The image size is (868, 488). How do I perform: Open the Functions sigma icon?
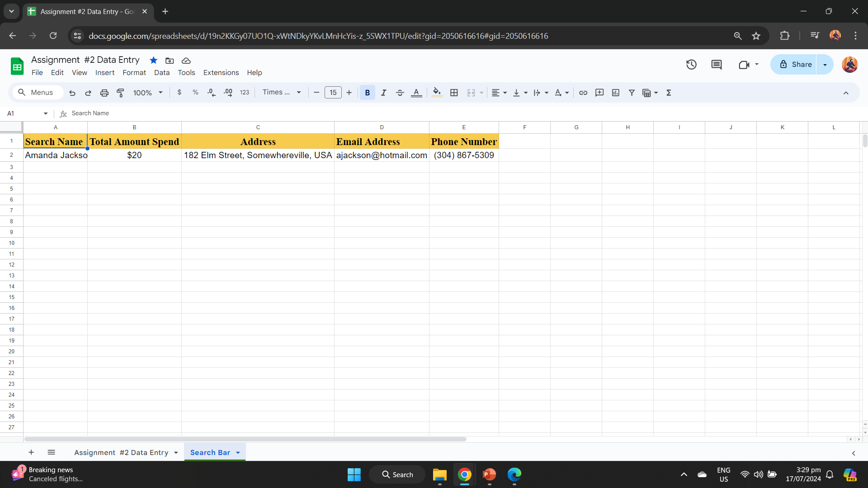[669, 93]
